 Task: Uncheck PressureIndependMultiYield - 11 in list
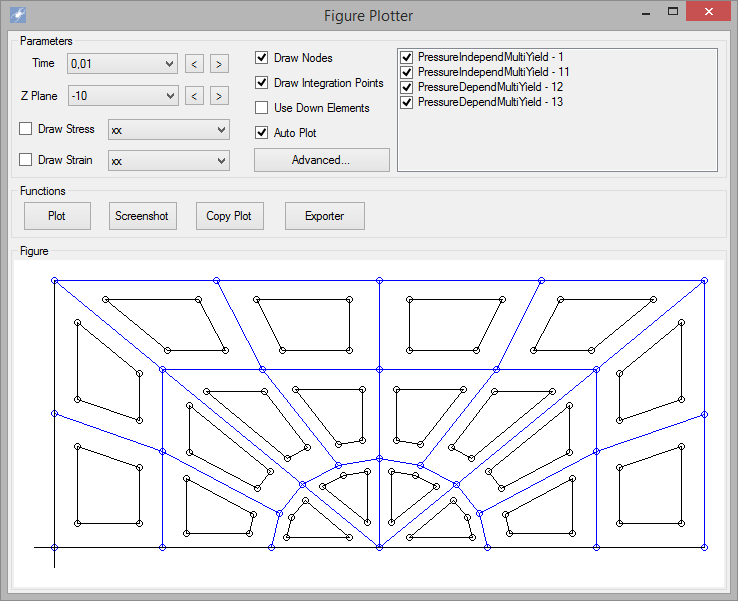click(x=407, y=72)
